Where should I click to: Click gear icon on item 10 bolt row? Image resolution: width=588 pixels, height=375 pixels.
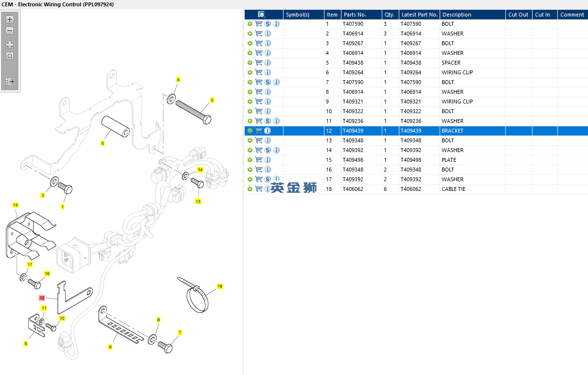(250, 111)
